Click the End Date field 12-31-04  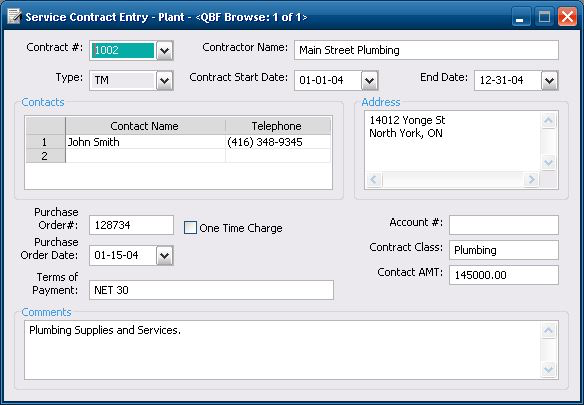pyautogui.click(x=508, y=80)
